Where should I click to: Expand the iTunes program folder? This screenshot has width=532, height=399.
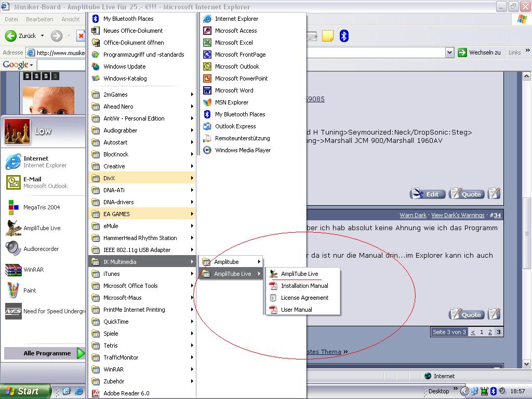tap(142, 274)
